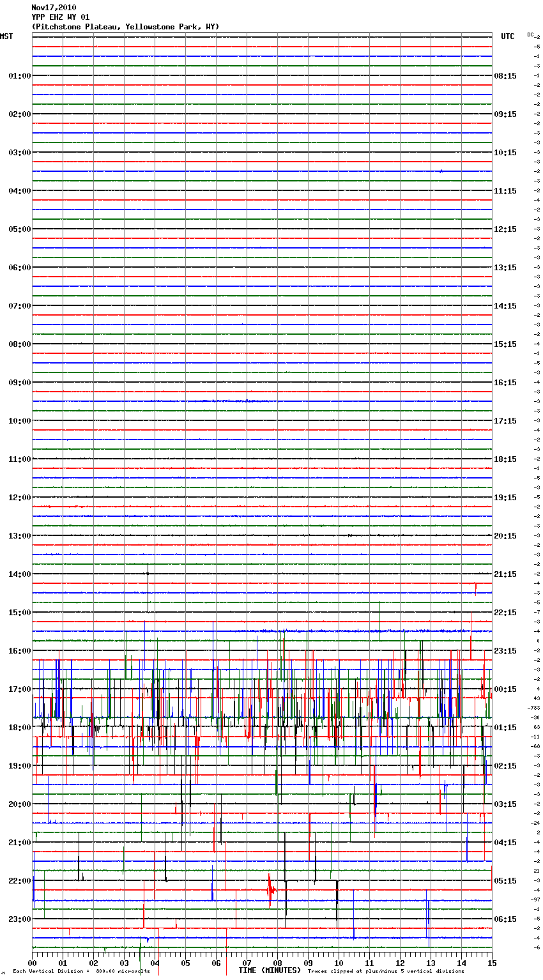This screenshot has height=980, width=543.
Task: Click the 00:15 UTC time label
Action: click(505, 689)
